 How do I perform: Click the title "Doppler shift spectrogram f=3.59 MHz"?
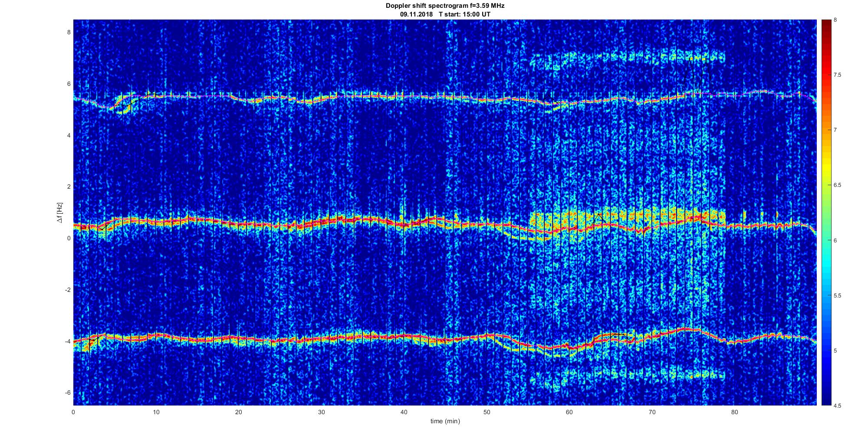[445, 6]
